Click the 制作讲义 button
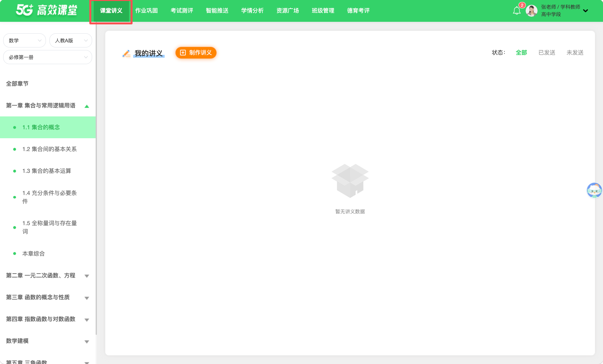This screenshot has height=364, width=603. (196, 53)
